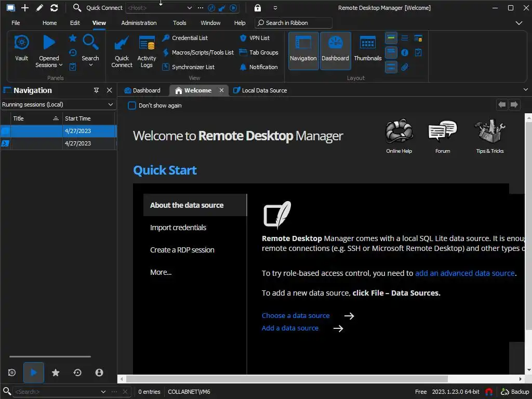Open Tips & Tricks toolbox icon

(490, 137)
